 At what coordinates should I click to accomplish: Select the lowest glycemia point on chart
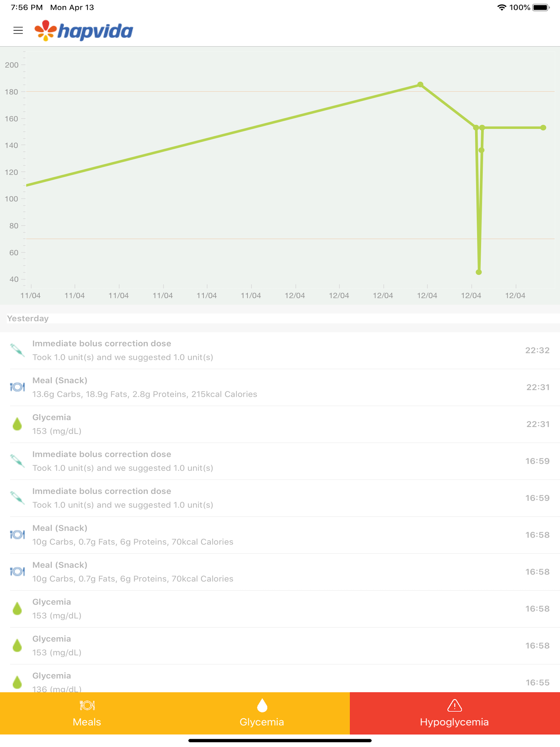(479, 272)
